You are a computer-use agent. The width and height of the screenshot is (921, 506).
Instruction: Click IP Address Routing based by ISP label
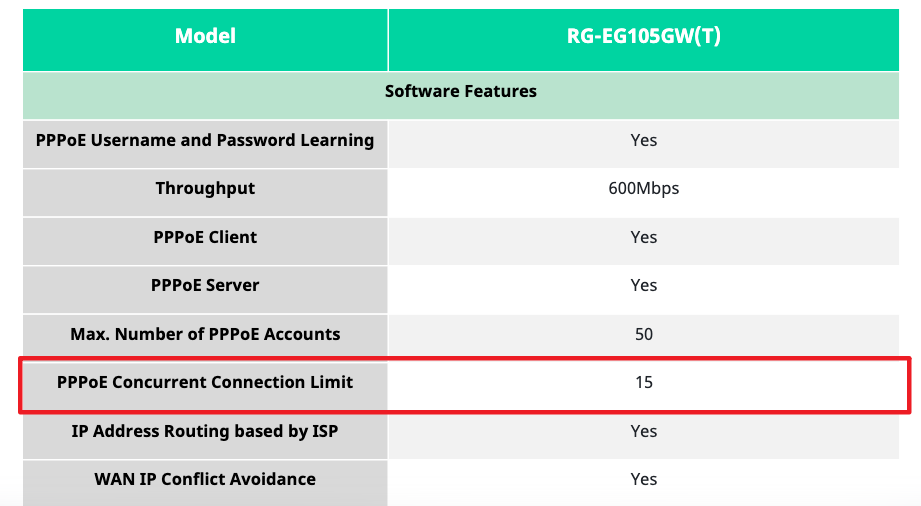pyautogui.click(x=205, y=431)
